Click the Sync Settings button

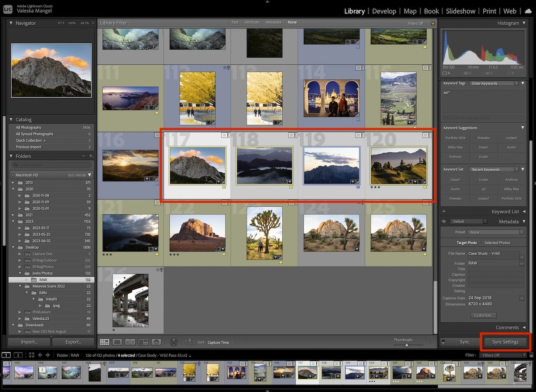pyautogui.click(x=505, y=342)
